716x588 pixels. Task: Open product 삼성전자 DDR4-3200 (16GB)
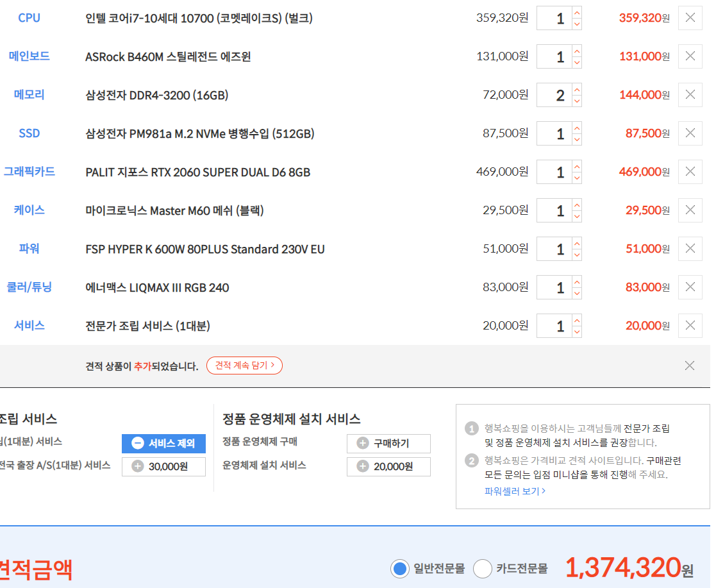pyautogui.click(x=156, y=95)
